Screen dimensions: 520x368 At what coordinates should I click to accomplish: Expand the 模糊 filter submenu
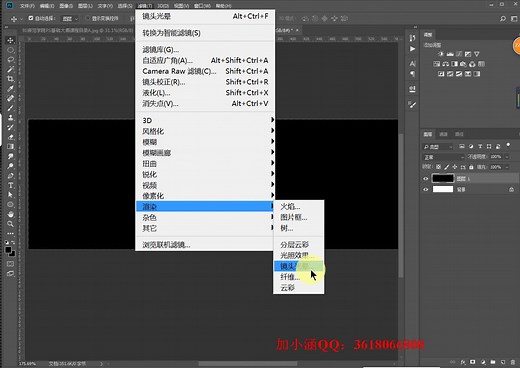[x=205, y=142]
